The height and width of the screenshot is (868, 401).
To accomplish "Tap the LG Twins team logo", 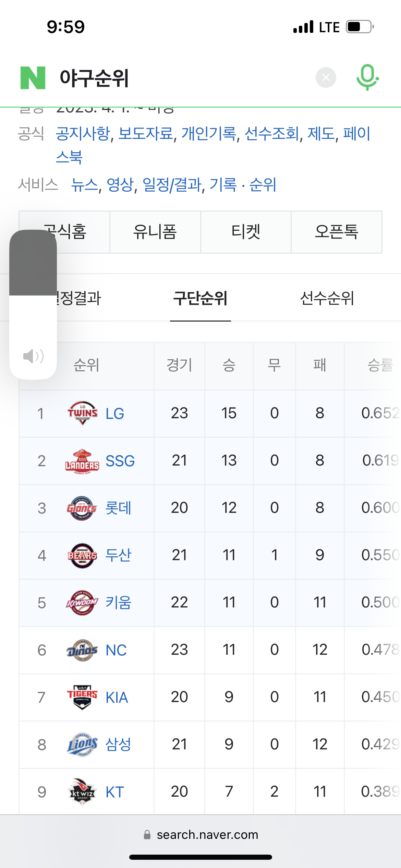I will tap(82, 413).
